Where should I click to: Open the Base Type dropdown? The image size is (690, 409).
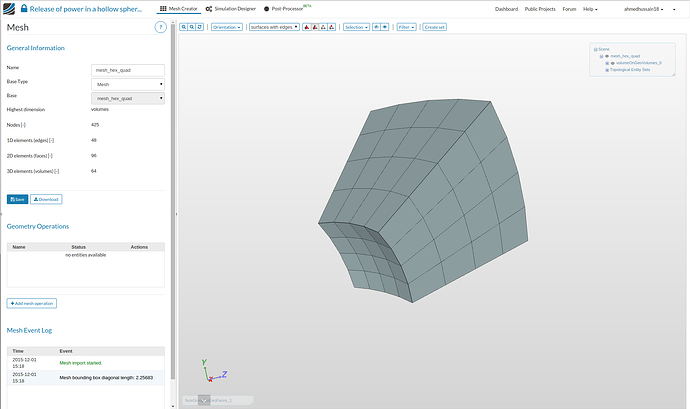(x=129, y=85)
